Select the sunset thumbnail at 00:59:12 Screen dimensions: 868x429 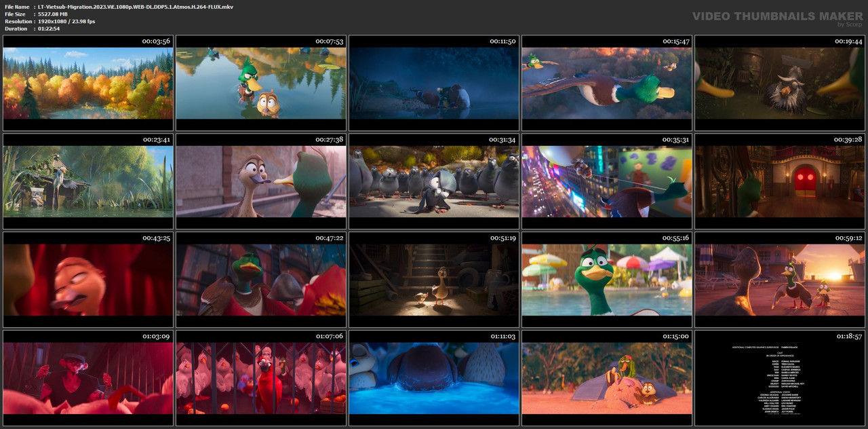780,280
